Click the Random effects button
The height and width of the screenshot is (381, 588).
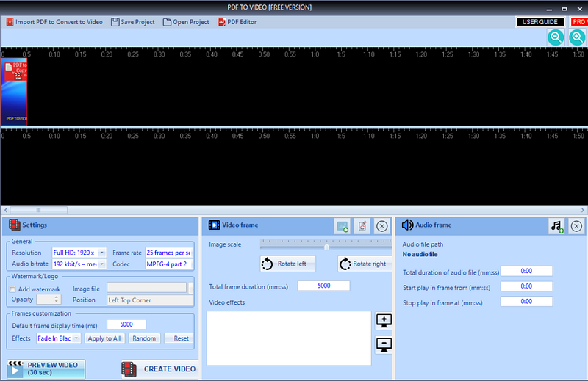(144, 338)
